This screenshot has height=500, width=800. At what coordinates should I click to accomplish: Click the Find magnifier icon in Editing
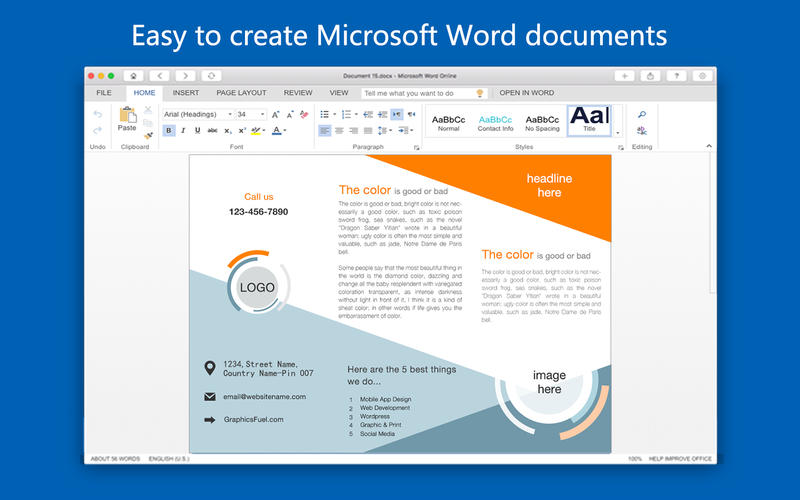642,114
